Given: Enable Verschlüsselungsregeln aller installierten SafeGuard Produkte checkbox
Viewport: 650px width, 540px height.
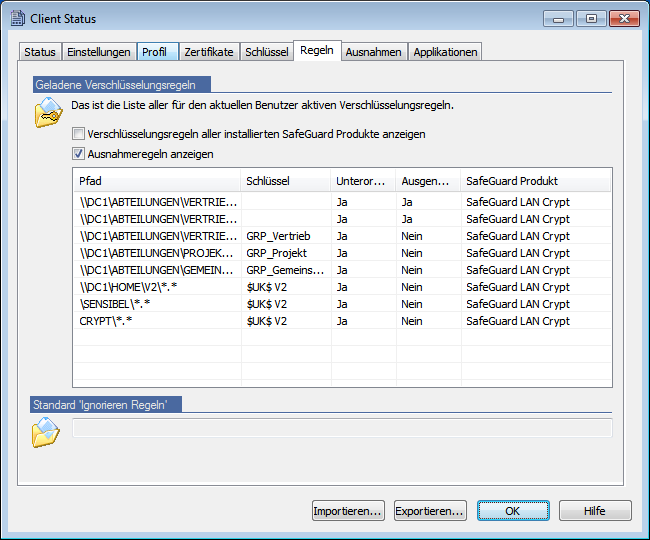Looking at the screenshot, I should (x=79, y=134).
